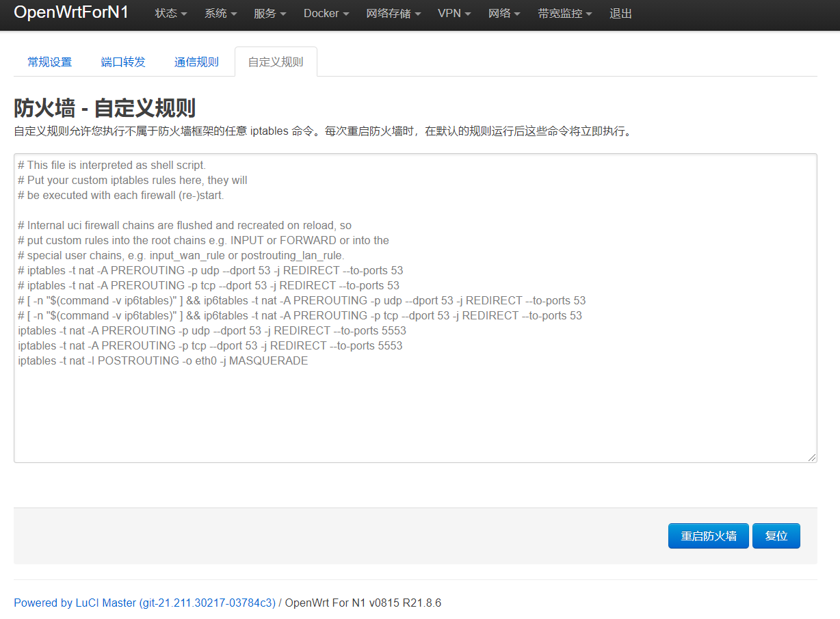This screenshot has height=619, width=840.
Task: Click the commented iptables udp port 53 line
Action: point(211,270)
